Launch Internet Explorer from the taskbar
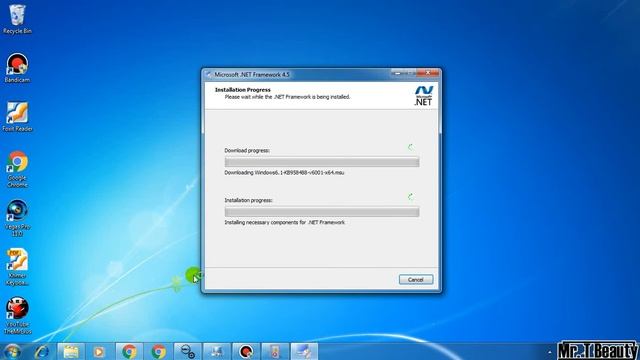The height and width of the screenshot is (360, 640). [x=41, y=351]
